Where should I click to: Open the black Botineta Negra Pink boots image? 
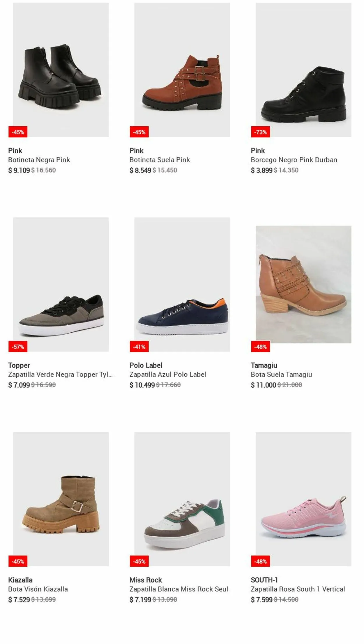pos(61,70)
